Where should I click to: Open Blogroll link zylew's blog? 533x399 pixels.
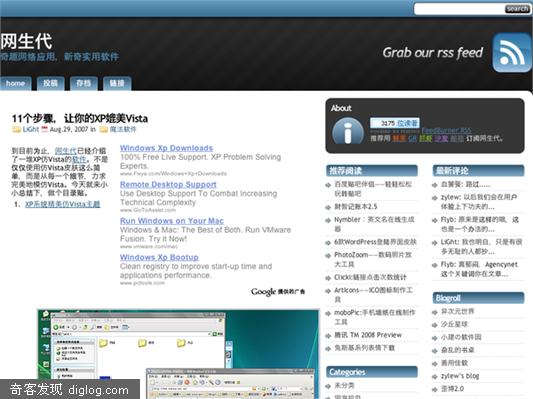(460, 376)
